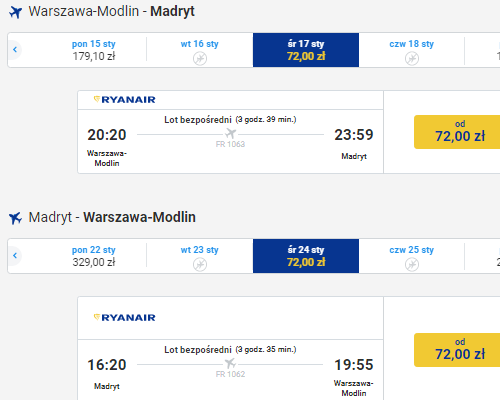Click the 20:20 Warszawa-Modlin departure time
The height and width of the screenshot is (400, 500).
tap(107, 135)
